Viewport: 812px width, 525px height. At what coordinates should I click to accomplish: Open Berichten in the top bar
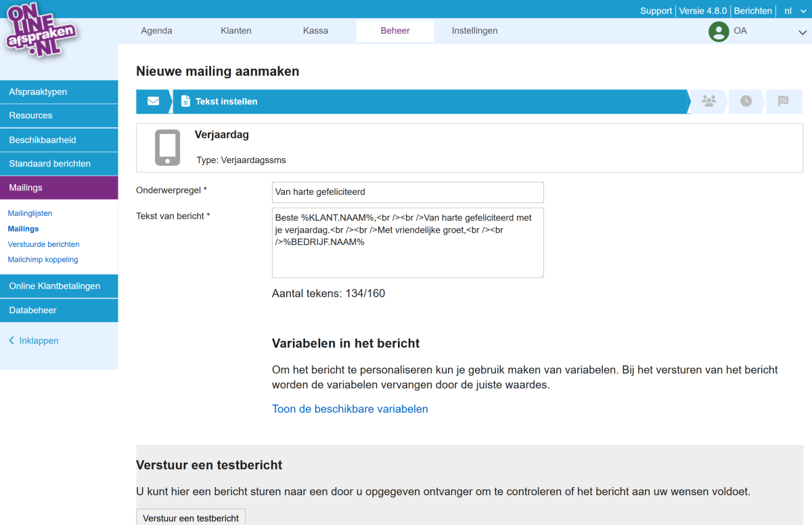[752, 11]
